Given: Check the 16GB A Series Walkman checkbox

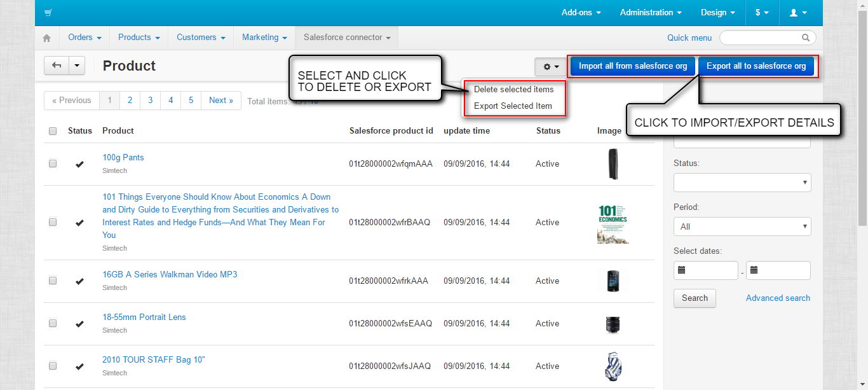Looking at the screenshot, I should (53, 281).
